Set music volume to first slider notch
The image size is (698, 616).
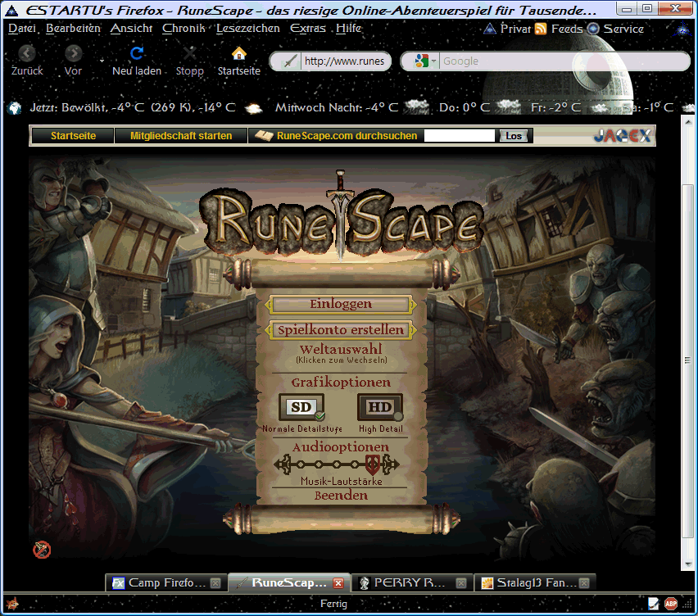click(x=301, y=464)
